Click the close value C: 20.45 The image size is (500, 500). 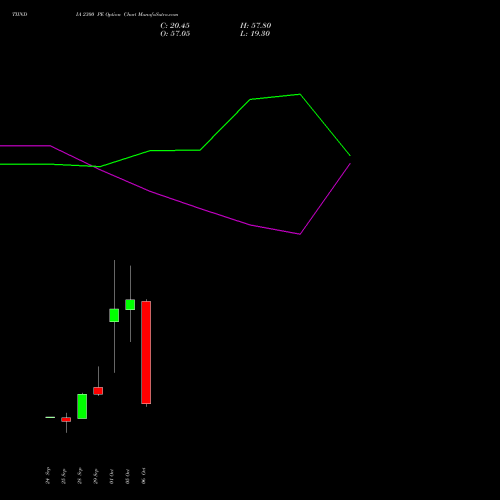point(175,26)
